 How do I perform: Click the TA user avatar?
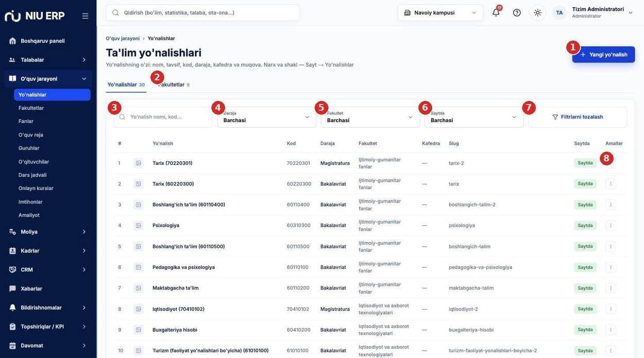[x=559, y=12]
